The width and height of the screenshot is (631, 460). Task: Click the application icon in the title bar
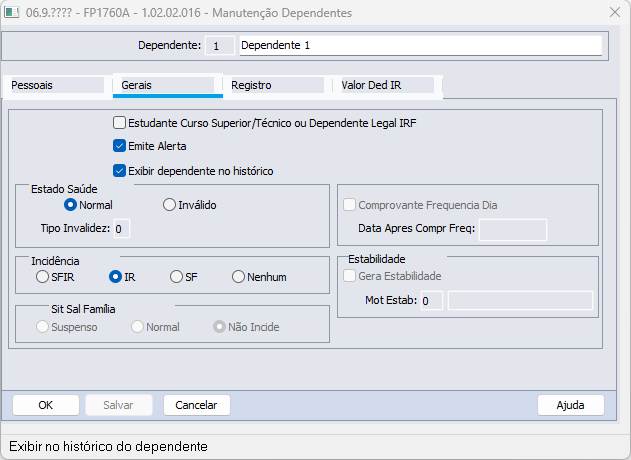point(11,12)
